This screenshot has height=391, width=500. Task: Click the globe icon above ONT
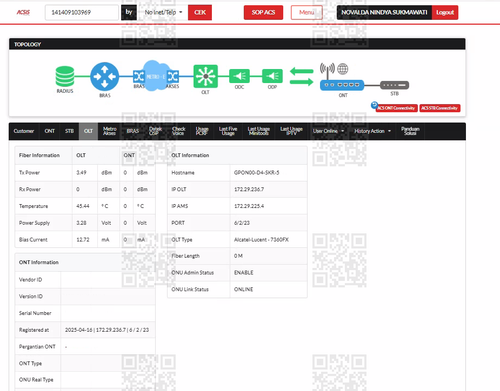[343, 69]
